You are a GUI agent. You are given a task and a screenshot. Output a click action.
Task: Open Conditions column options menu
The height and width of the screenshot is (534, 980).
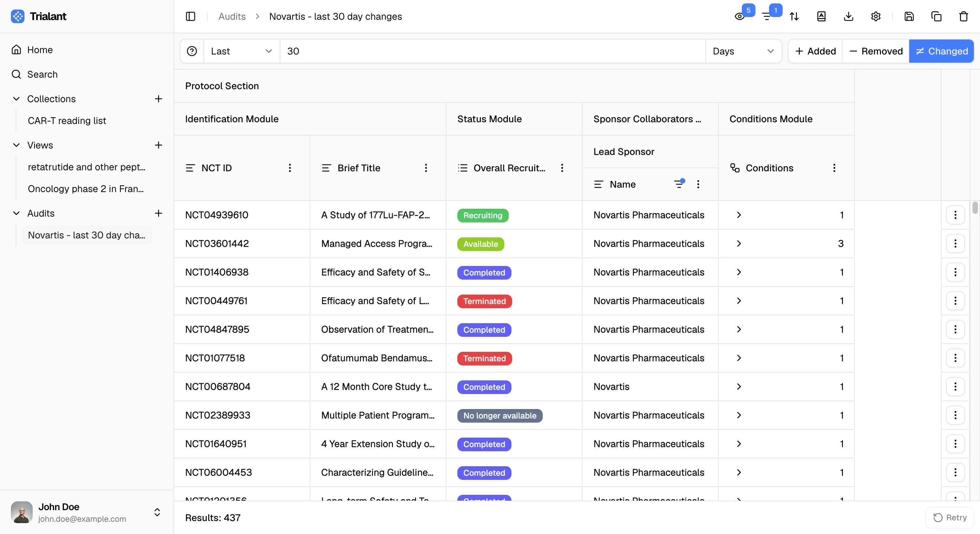coord(834,168)
